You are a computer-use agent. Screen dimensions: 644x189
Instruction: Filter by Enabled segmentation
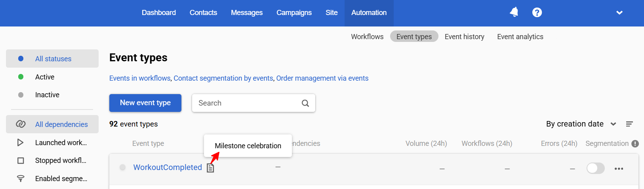52,179
